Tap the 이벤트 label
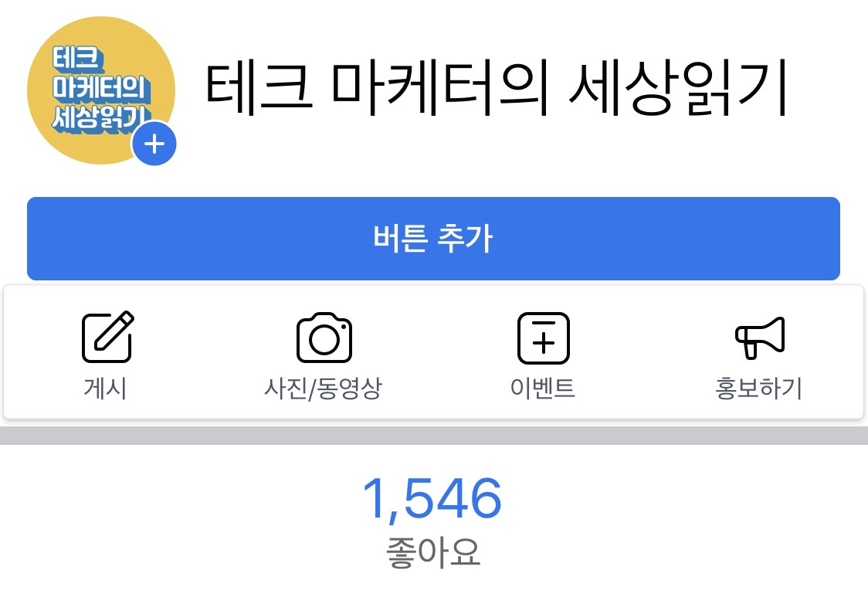Image resolution: width=868 pixels, height=594 pixels. tap(543, 388)
